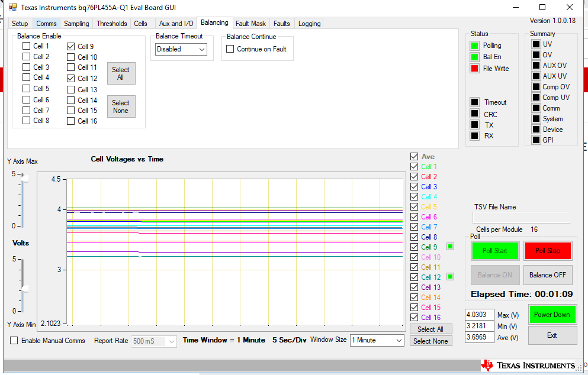Click the Device summary indicator
This screenshot has height=375, width=588.
(x=536, y=130)
